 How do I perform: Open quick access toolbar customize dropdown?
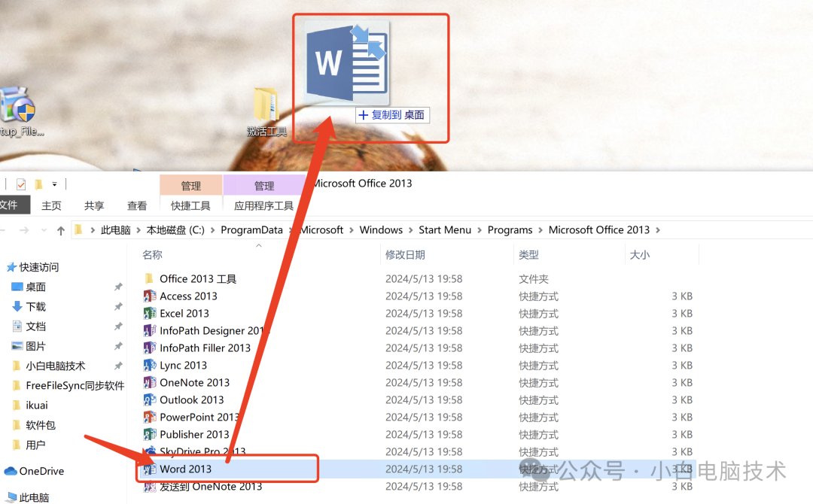tap(54, 184)
